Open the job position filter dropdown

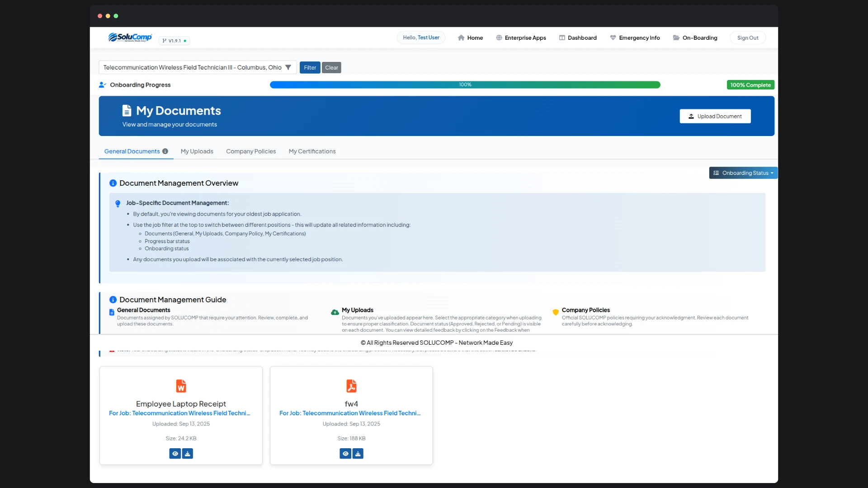pyautogui.click(x=198, y=67)
